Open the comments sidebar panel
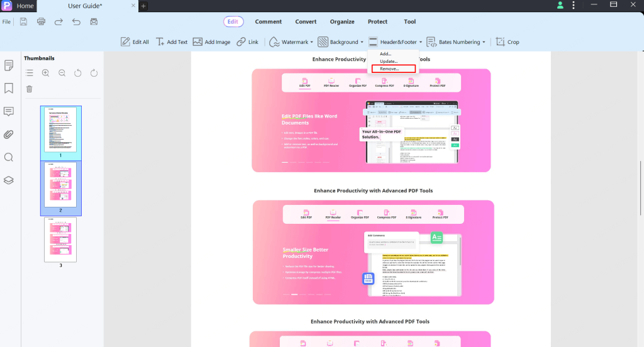 coord(9,111)
